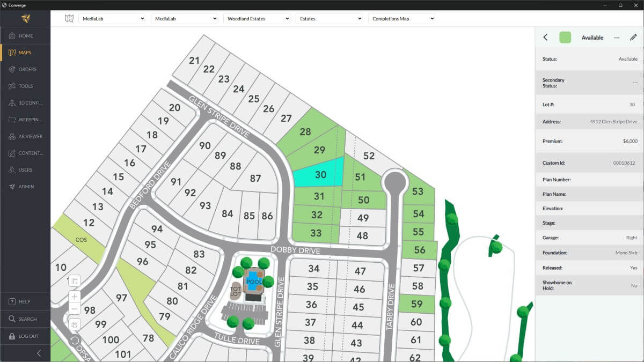Click the map search icon in top toolbar
This screenshot has height=362, width=644.
[69, 19]
